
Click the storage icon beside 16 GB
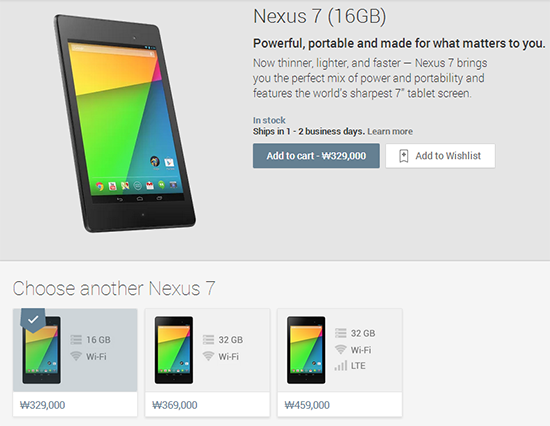76,340
